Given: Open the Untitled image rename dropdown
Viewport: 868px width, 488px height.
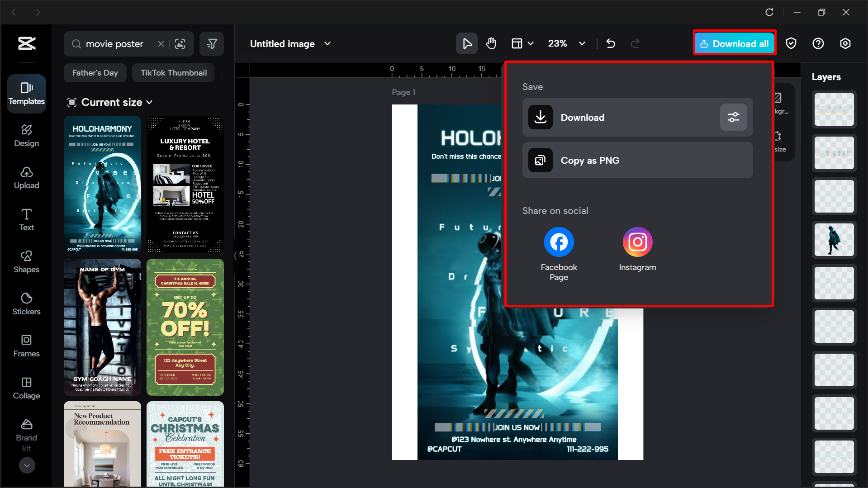Looking at the screenshot, I should [x=327, y=43].
